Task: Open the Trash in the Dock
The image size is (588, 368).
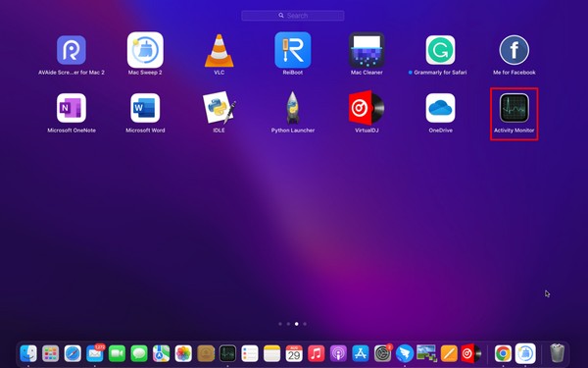Action: 557,353
